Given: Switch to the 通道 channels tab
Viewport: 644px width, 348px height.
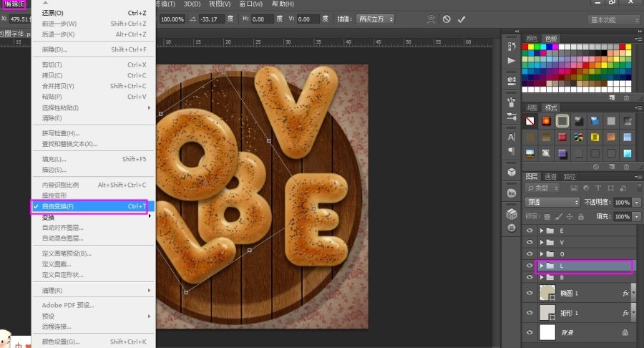Looking at the screenshot, I should pyautogui.click(x=550, y=177).
